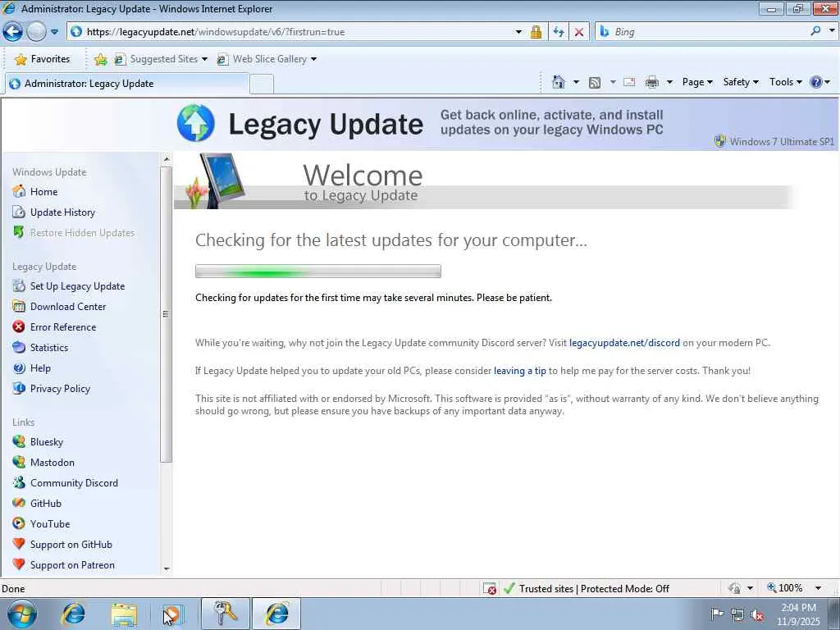Screen dimensions: 840x630
Task: Click the security lock icon
Action: (536, 32)
